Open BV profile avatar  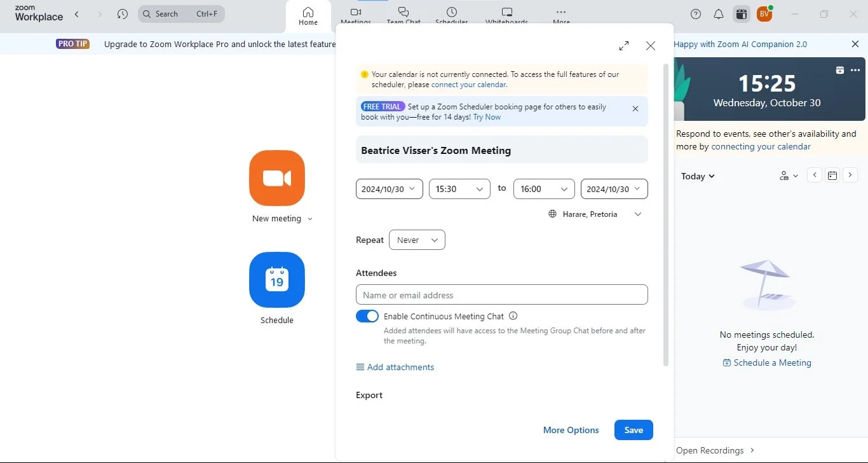click(x=764, y=14)
